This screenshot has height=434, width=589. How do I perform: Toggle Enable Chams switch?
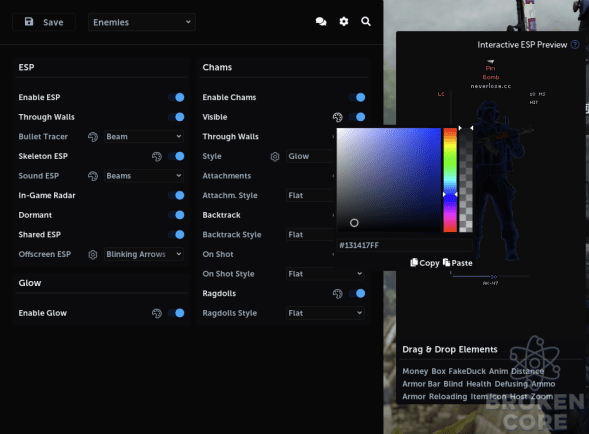[x=357, y=97]
